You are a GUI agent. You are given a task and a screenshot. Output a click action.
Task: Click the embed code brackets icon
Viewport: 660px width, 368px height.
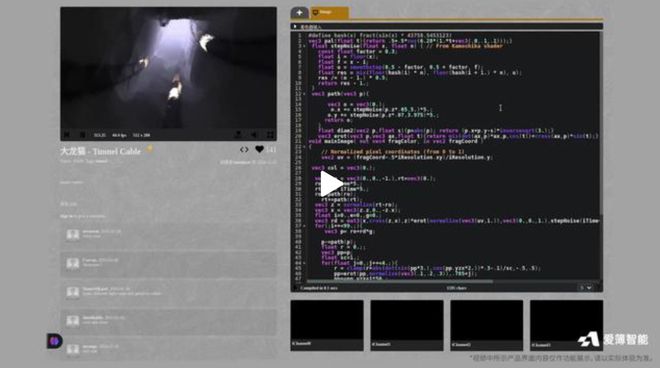point(244,149)
